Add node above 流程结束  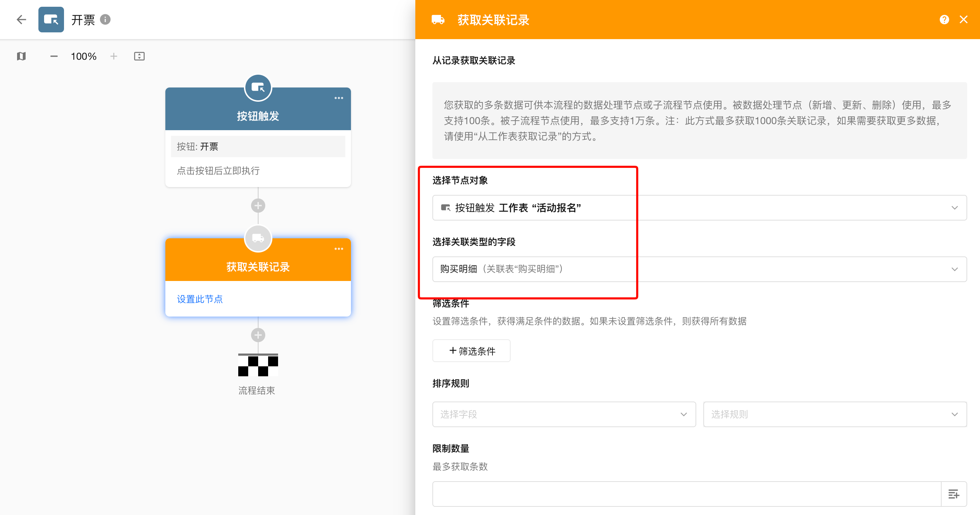click(x=258, y=335)
